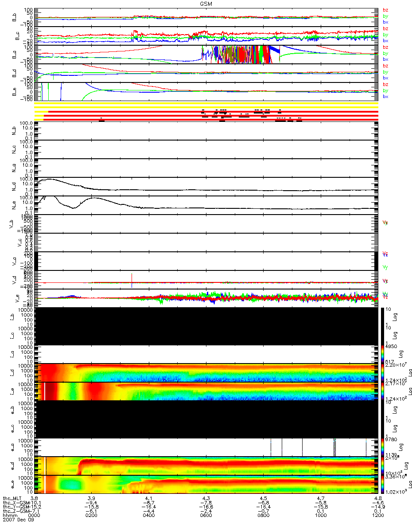Image resolution: width=412 pixels, height=532 pixels.
Task: Click the Z-GSM value -0.7
Action: pyautogui.click(x=263, y=511)
